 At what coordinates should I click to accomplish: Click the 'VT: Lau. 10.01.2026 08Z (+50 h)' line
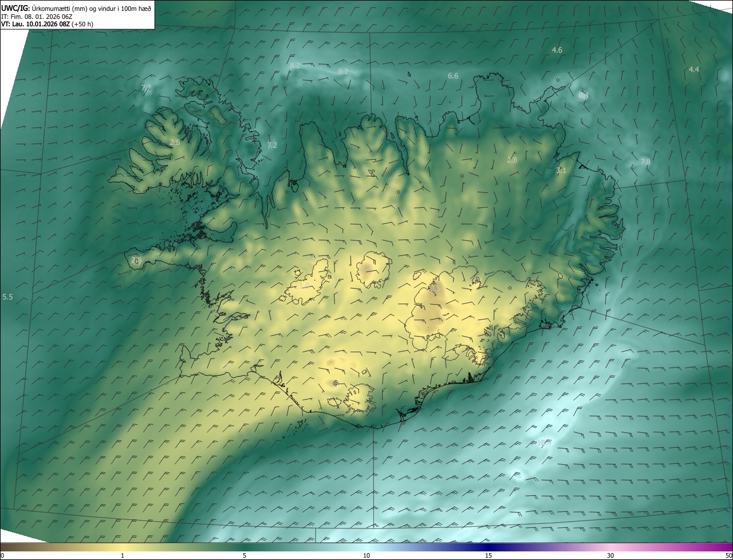(x=48, y=24)
